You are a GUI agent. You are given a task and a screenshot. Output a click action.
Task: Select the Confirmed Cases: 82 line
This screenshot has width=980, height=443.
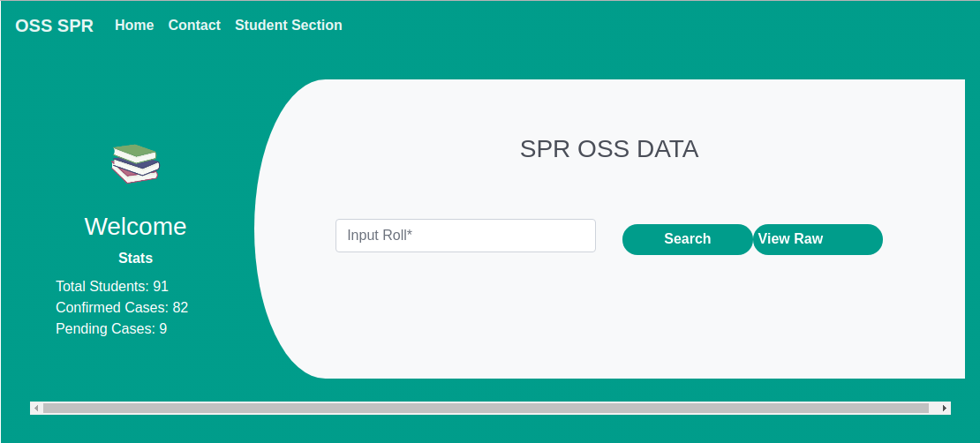point(122,308)
